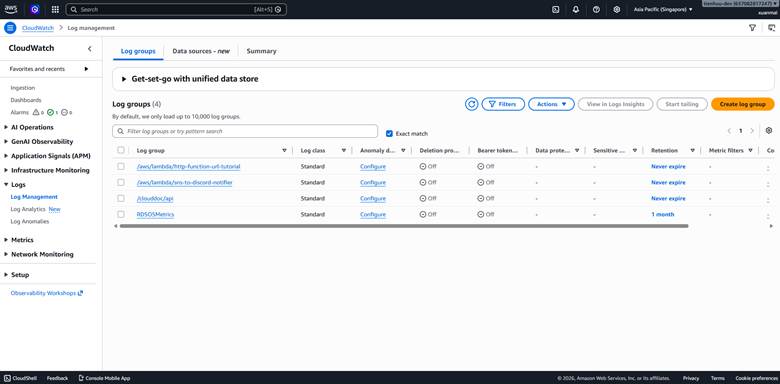Toggle the side navigation hamburger icon
This screenshot has height=384, width=780.
click(x=10, y=28)
